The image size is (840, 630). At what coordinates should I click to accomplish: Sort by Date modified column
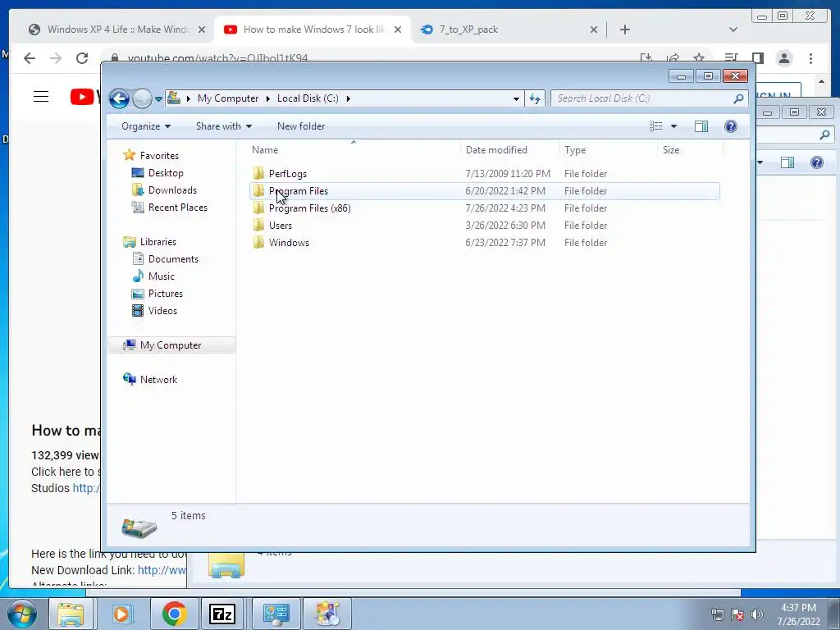pyautogui.click(x=509, y=150)
